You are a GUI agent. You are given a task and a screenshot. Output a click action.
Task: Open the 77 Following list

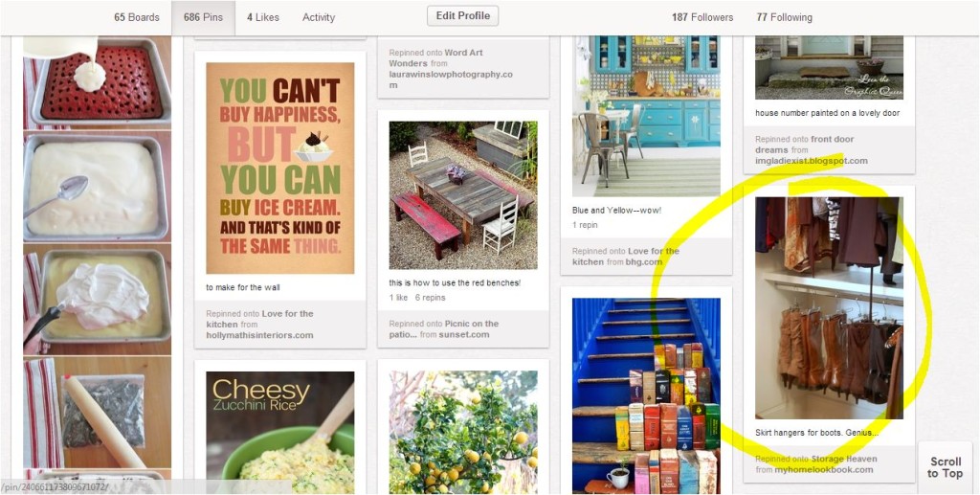[x=785, y=17]
